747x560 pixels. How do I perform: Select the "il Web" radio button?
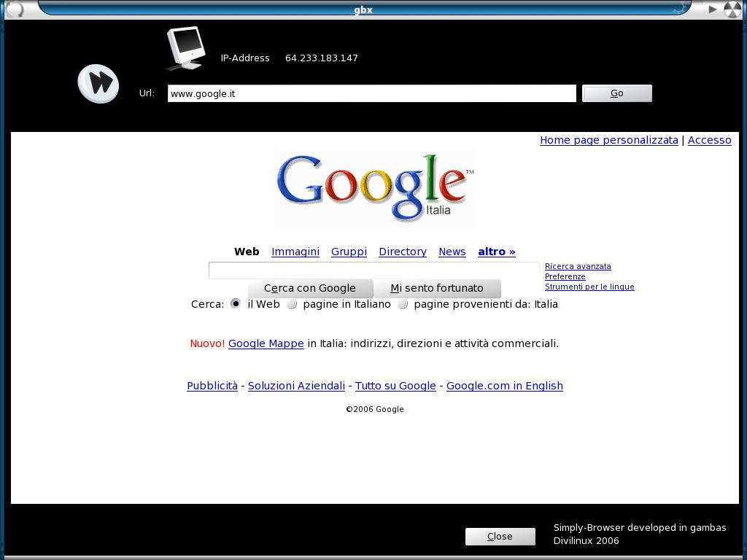236,304
